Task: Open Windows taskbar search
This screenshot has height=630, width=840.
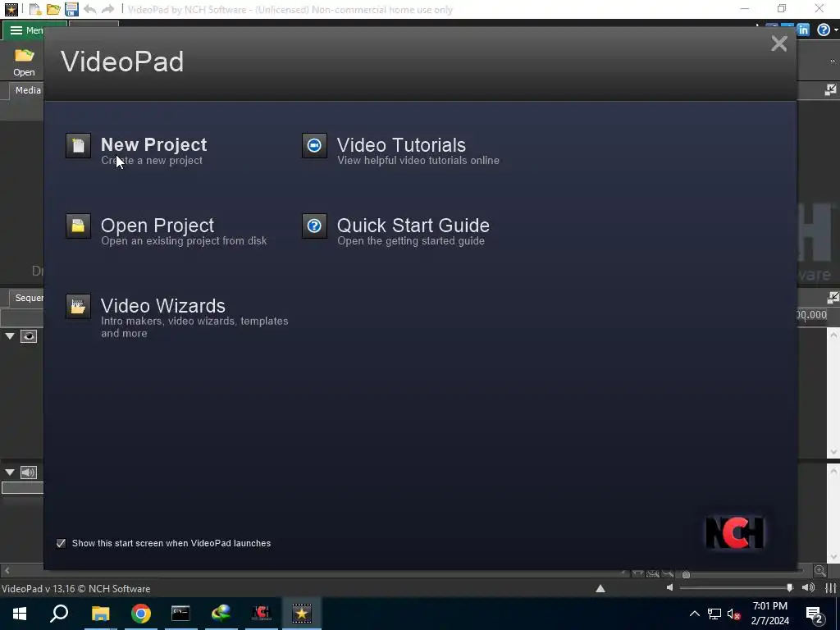Action: pos(59,614)
